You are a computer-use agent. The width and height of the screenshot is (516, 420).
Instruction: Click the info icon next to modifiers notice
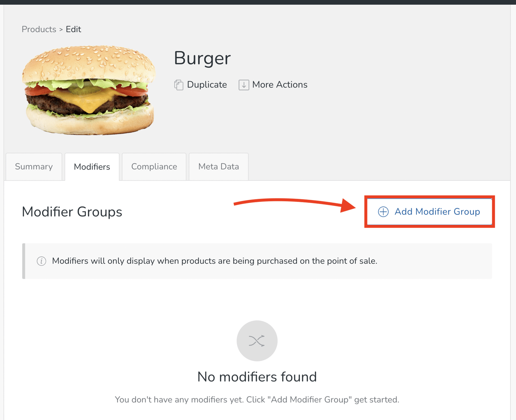(41, 261)
